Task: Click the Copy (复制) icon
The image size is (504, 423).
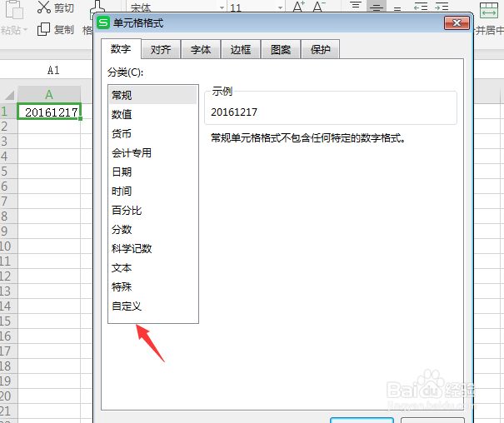Action: (43, 29)
